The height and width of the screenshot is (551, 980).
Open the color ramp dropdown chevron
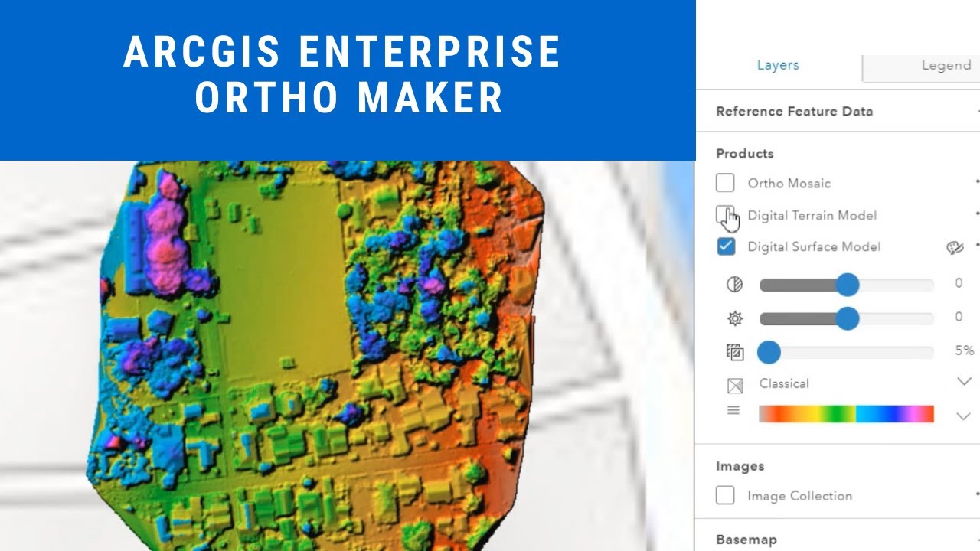963,416
